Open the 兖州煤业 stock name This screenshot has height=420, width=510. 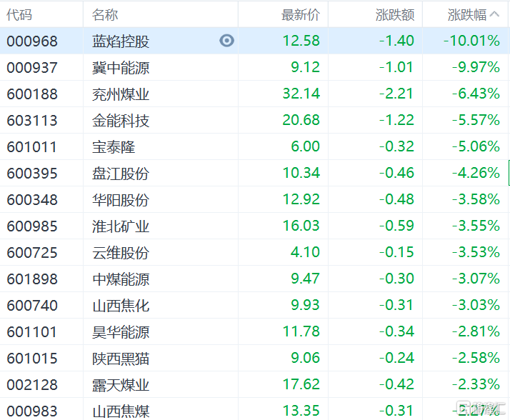[121, 94]
